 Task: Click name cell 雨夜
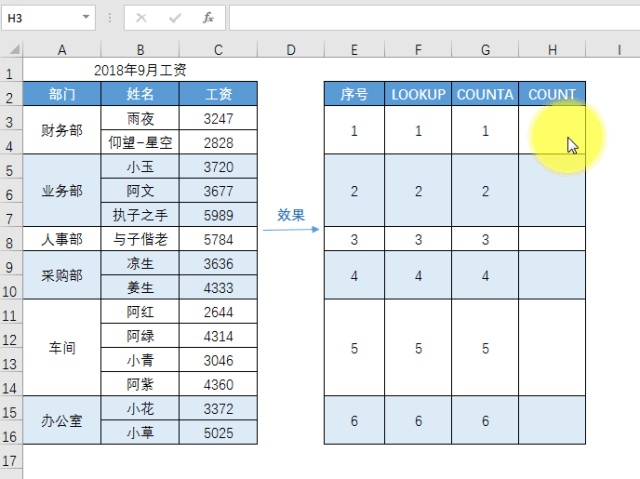pos(140,118)
